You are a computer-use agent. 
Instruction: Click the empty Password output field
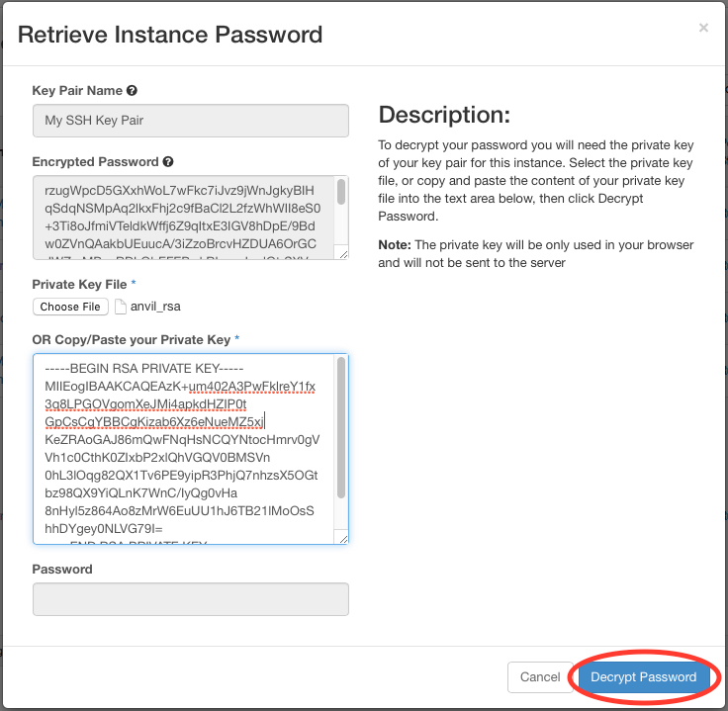(190, 599)
